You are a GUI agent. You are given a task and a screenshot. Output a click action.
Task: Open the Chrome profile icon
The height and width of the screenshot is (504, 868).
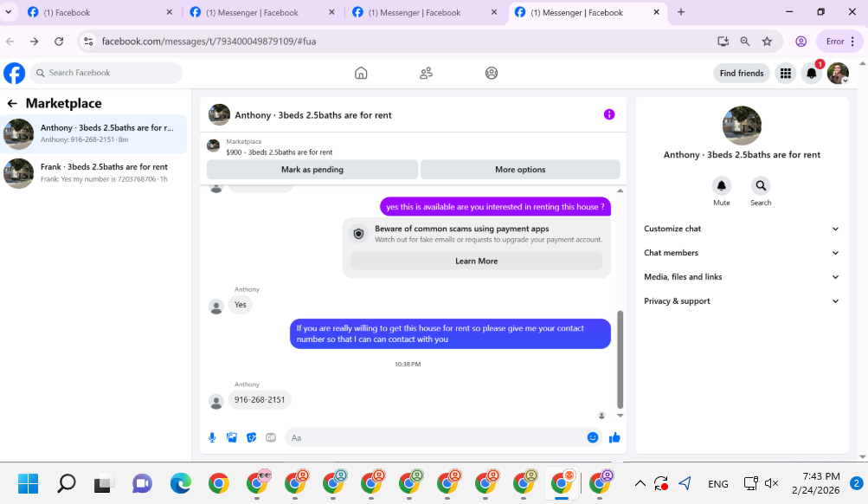tap(800, 41)
